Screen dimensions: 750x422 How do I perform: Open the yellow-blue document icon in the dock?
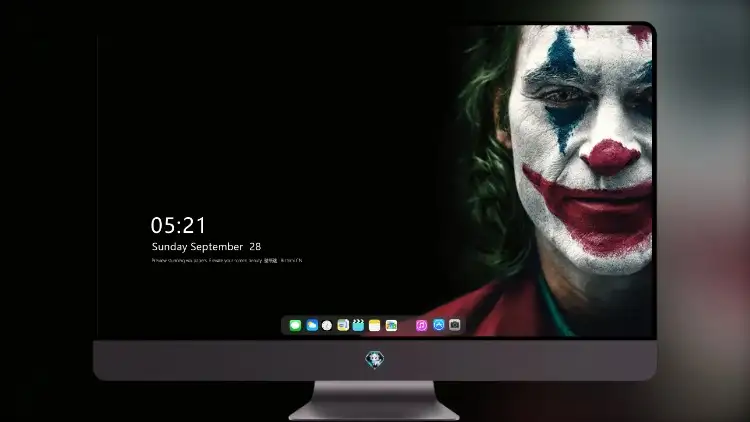coord(342,325)
